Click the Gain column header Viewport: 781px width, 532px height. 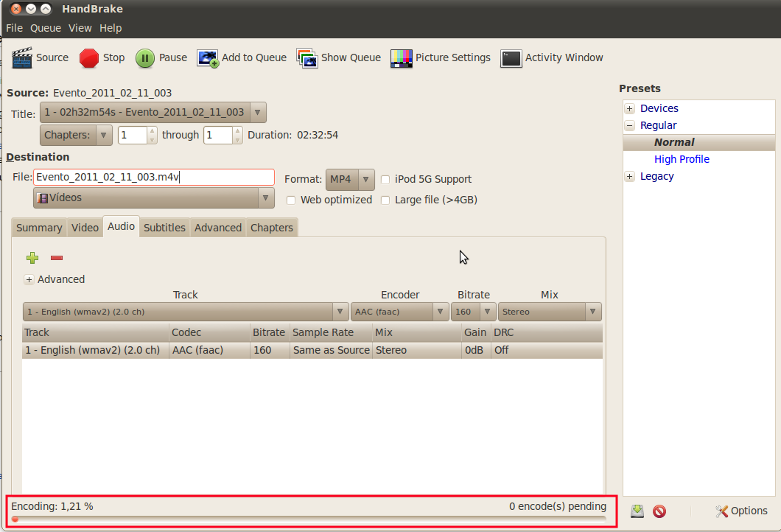coord(476,333)
